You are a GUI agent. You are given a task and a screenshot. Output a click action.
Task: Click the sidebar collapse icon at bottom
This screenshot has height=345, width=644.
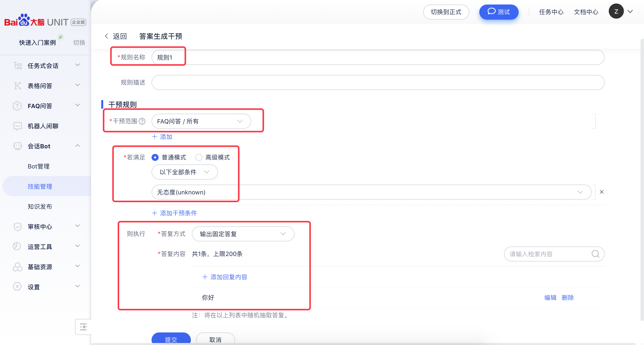[83, 327]
